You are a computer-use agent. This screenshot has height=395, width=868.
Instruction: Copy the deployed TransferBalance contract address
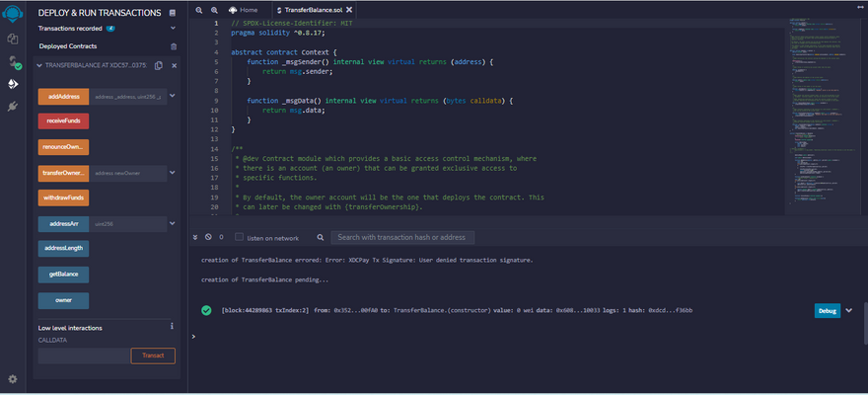(x=158, y=65)
